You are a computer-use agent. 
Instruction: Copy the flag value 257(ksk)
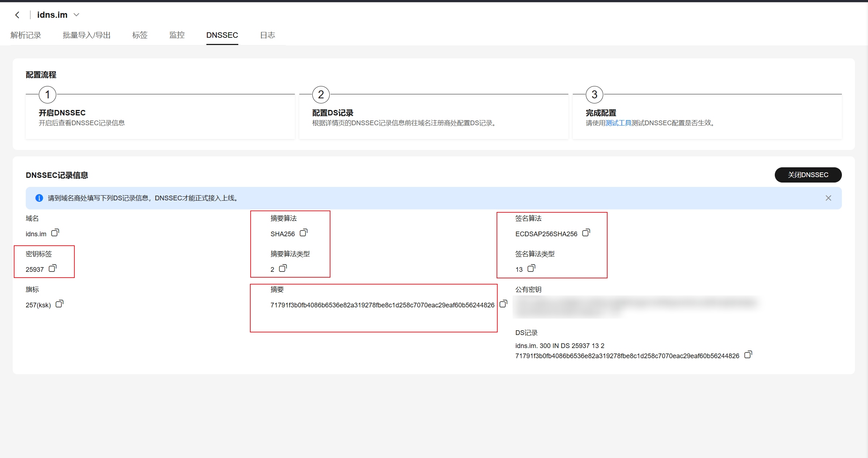pos(59,304)
